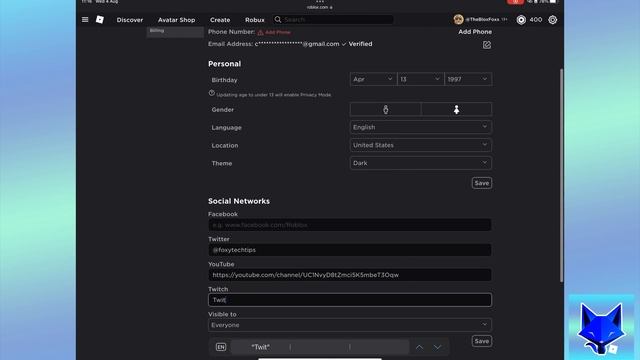
Task: Click the YouTube URL input field
Action: point(350,275)
